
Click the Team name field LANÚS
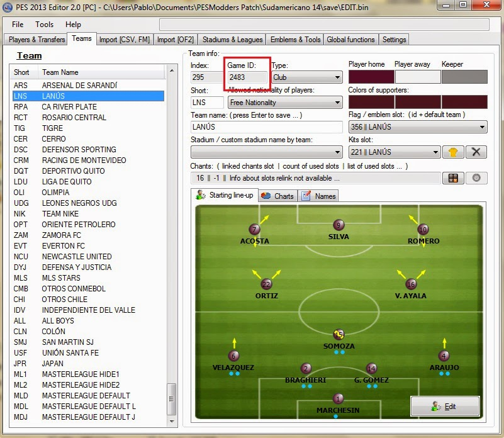[x=266, y=126]
